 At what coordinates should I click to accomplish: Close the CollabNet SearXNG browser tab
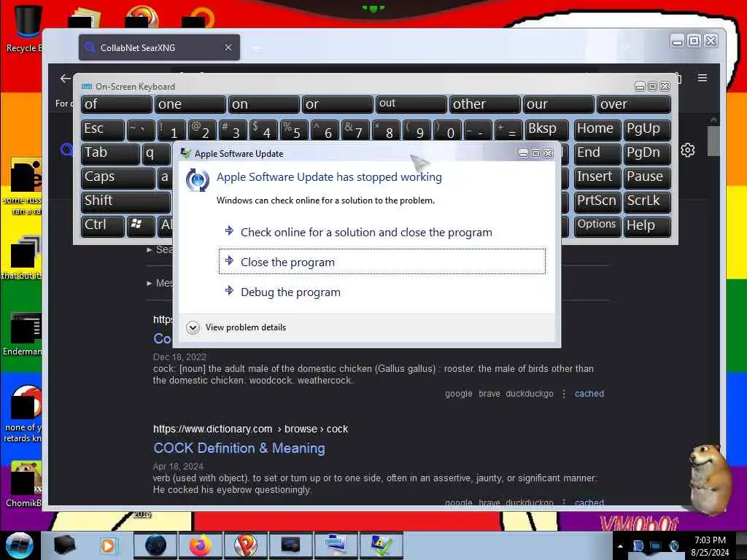click(x=228, y=47)
